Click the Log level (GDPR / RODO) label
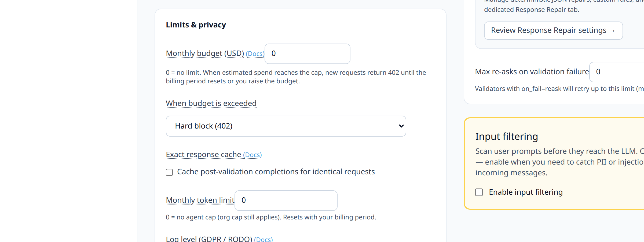Image resolution: width=644 pixels, height=242 pixels. click(x=209, y=239)
